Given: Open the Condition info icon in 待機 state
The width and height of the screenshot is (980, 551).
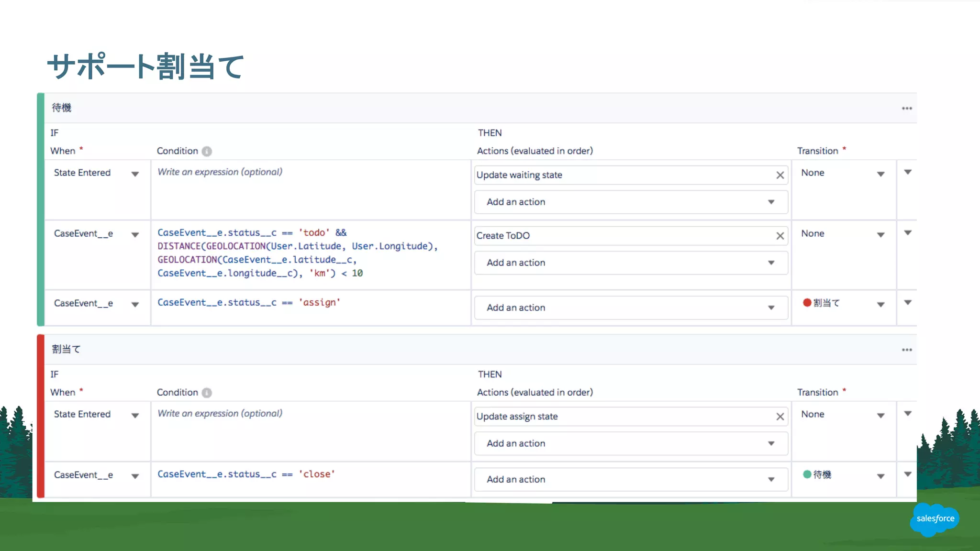Looking at the screenshot, I should point(207,151).
